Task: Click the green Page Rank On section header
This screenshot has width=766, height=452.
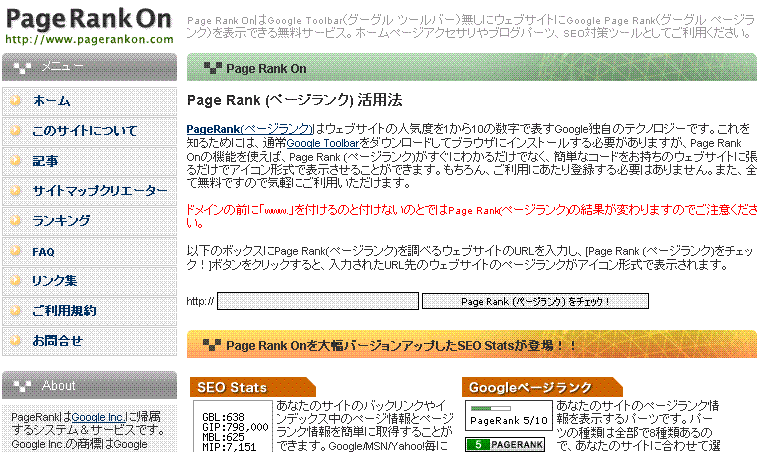Action: tap(472, 67)
